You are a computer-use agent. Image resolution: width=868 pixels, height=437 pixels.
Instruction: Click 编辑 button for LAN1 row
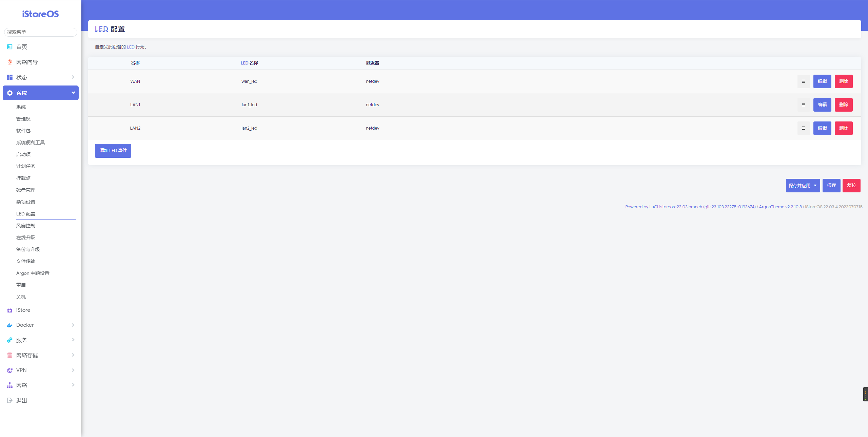pos(822,105)
